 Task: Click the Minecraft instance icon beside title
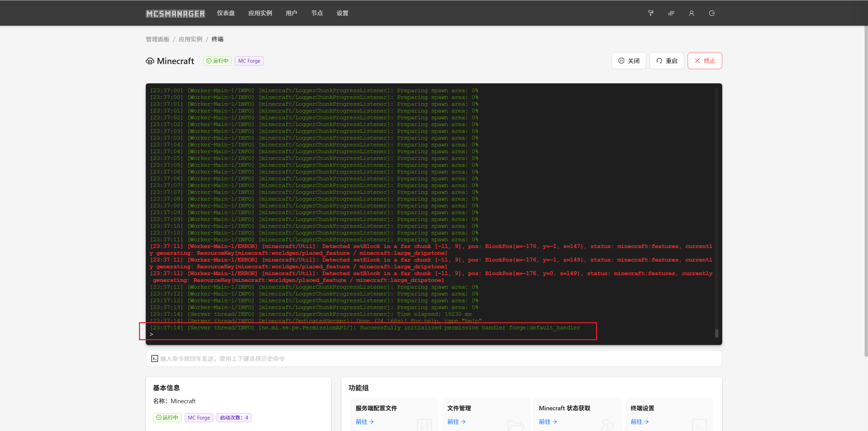(x=150, y=61)
